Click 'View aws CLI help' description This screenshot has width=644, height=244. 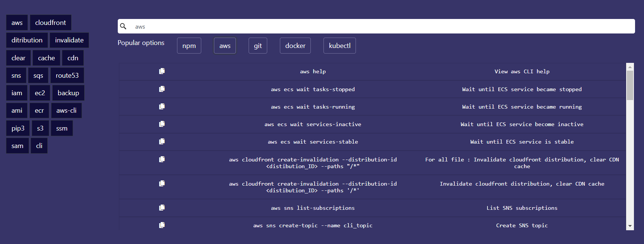pyautogui.click(x=522, y=71)
